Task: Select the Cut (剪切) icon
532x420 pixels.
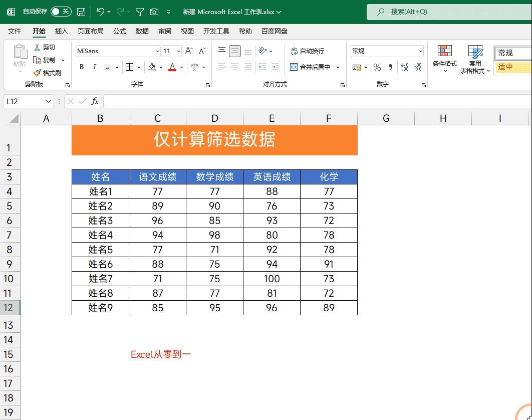Action: 43,47
